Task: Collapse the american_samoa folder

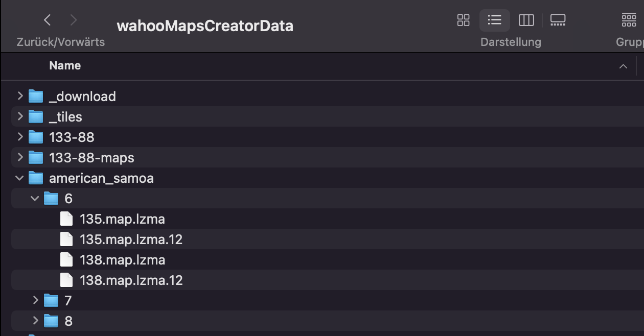Action: 20,178
